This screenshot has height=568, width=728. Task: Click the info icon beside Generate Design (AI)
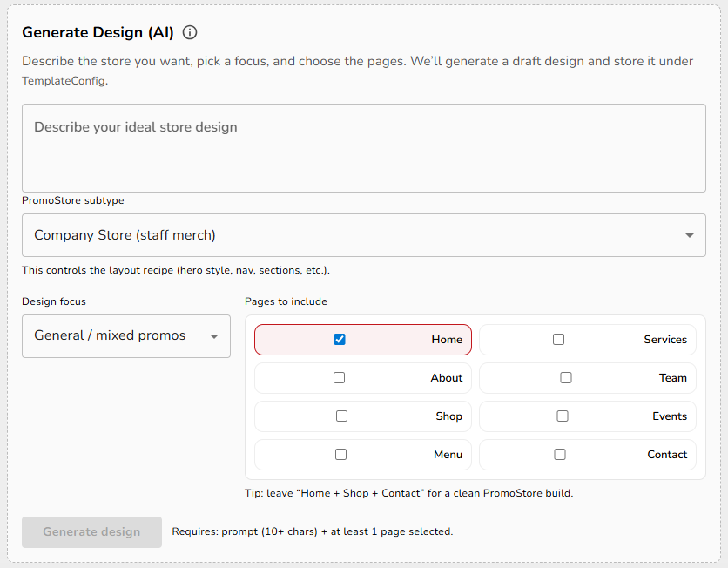190,33
